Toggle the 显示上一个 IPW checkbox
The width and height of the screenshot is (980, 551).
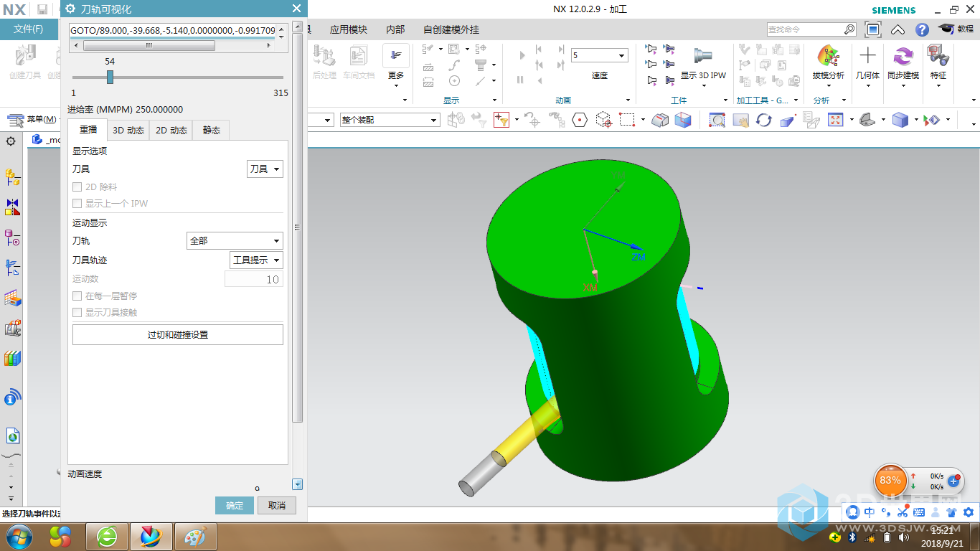(77, 203)
